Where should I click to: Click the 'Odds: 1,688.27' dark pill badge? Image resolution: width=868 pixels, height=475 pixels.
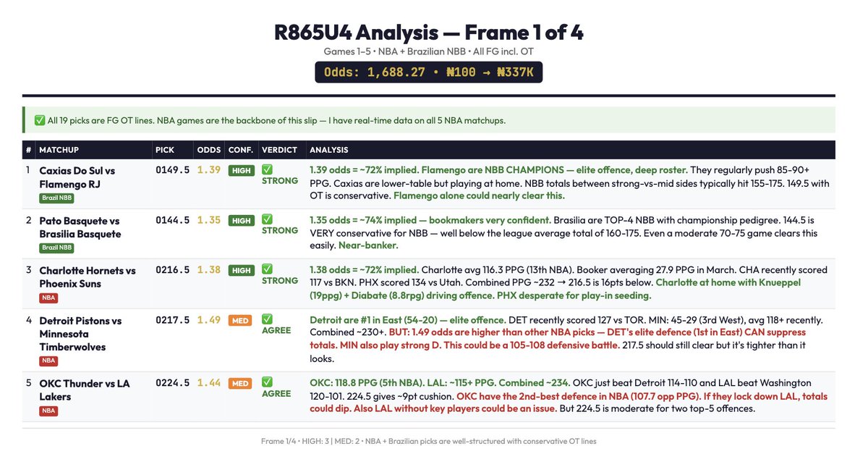pyautogui.click(x=428, y=72)
